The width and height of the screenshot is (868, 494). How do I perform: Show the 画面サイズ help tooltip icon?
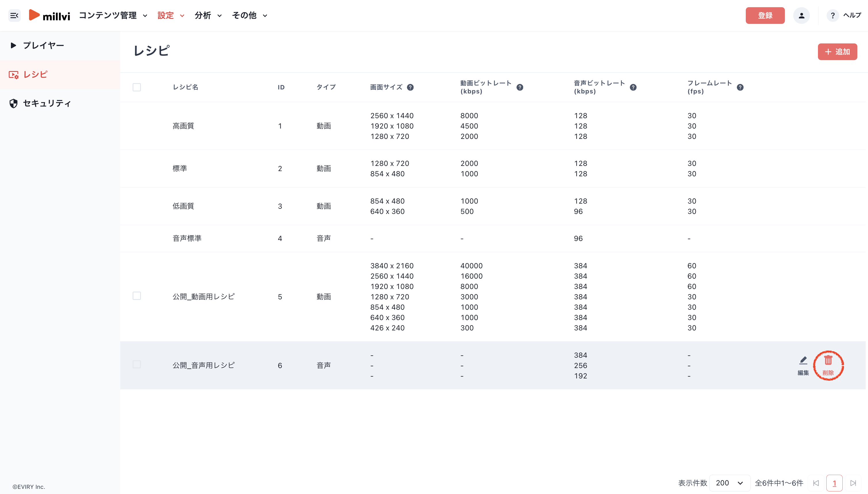point(410,87)
